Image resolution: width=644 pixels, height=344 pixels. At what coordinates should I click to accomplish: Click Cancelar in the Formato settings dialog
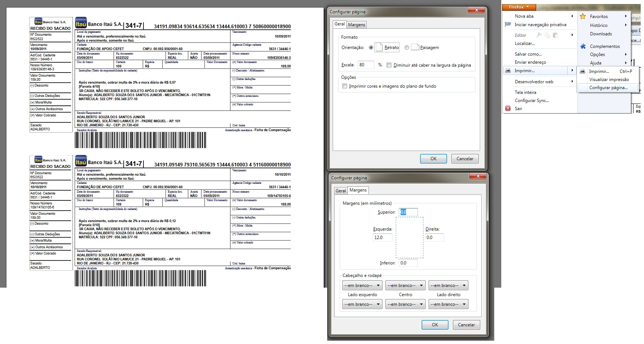coord(465,159)
